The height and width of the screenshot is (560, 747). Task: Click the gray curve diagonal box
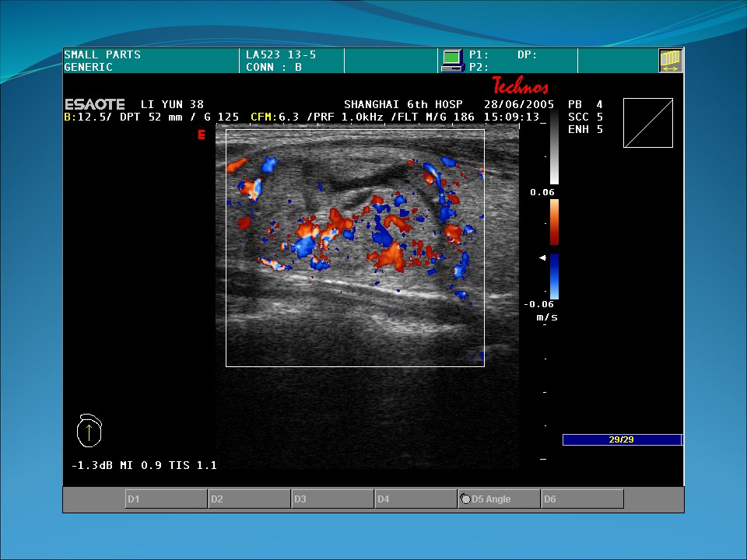[648, 123]
